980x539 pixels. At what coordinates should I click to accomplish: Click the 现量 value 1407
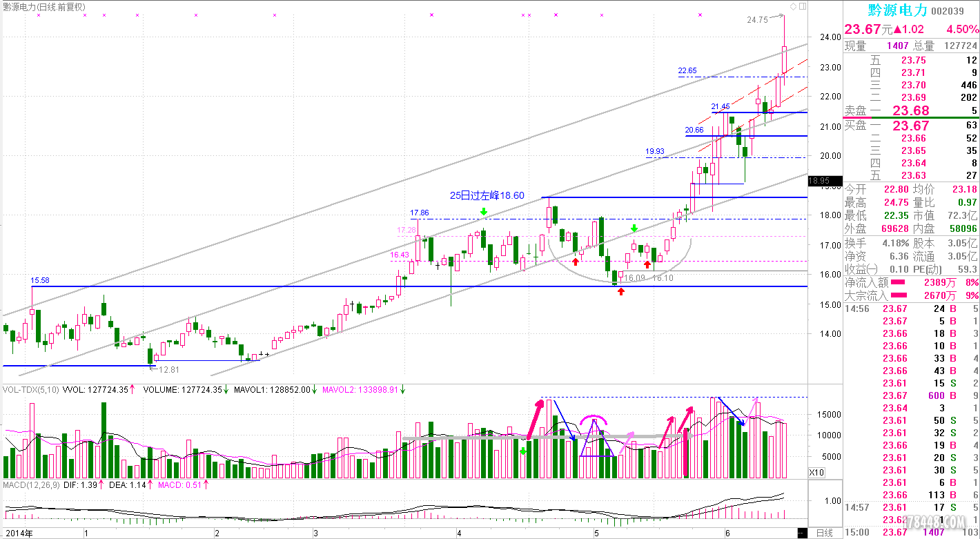pos(899,46)
